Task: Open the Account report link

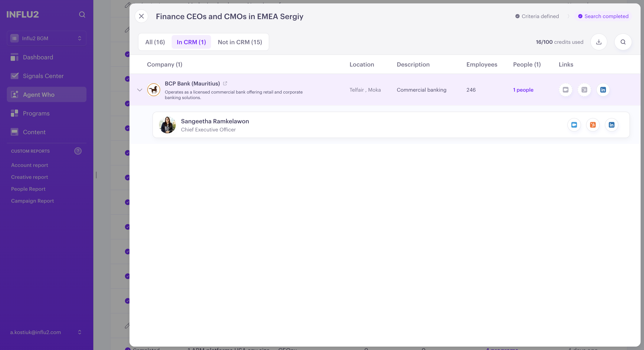Action: [x=30, y=165]
